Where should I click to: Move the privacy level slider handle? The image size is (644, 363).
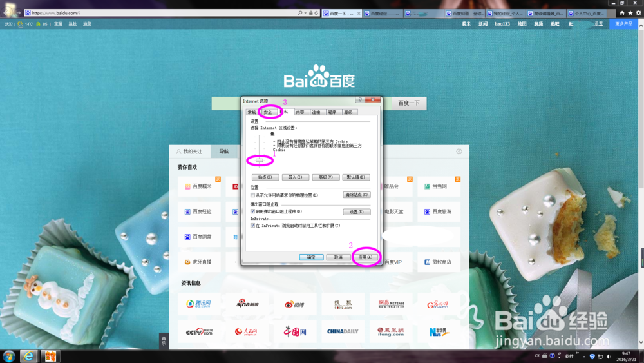tap(260, 161)
